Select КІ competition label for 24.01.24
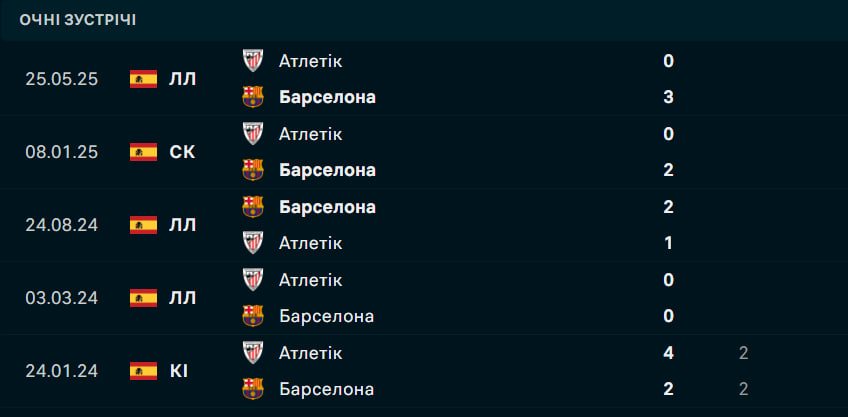The width and height of the screenshot is (848, 417). [179, 371]
